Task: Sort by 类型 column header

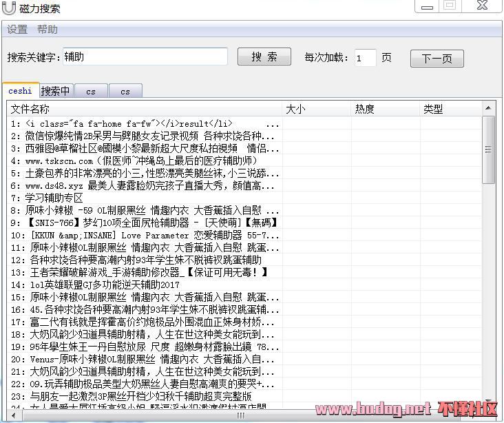Action: click(x=451, y=109)
